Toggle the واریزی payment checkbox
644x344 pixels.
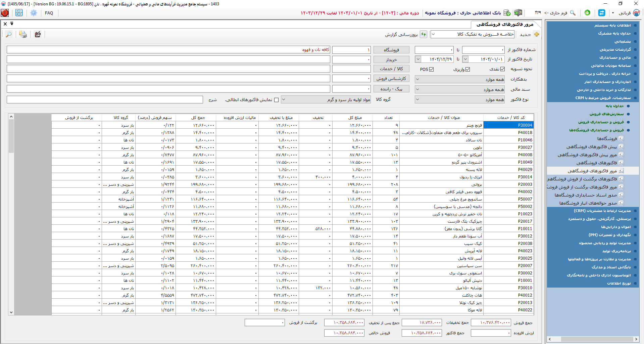[x=467, y=70]
